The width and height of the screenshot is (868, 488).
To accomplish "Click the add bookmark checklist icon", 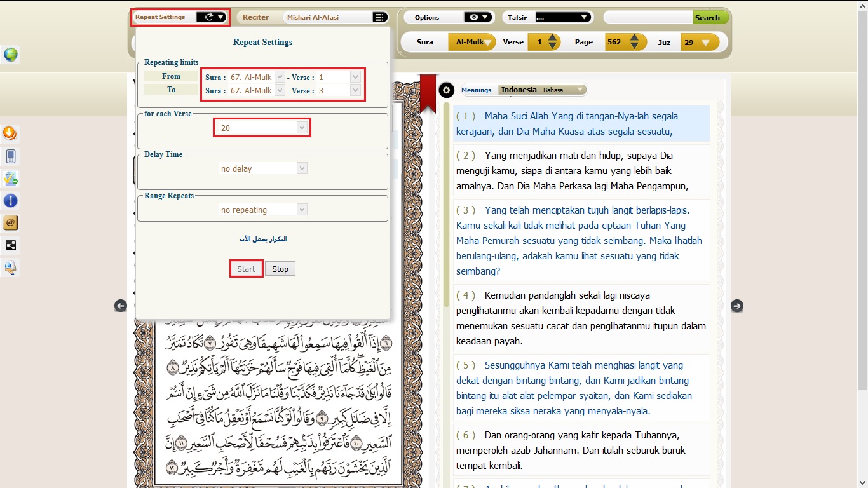I will tap(10, 178).
